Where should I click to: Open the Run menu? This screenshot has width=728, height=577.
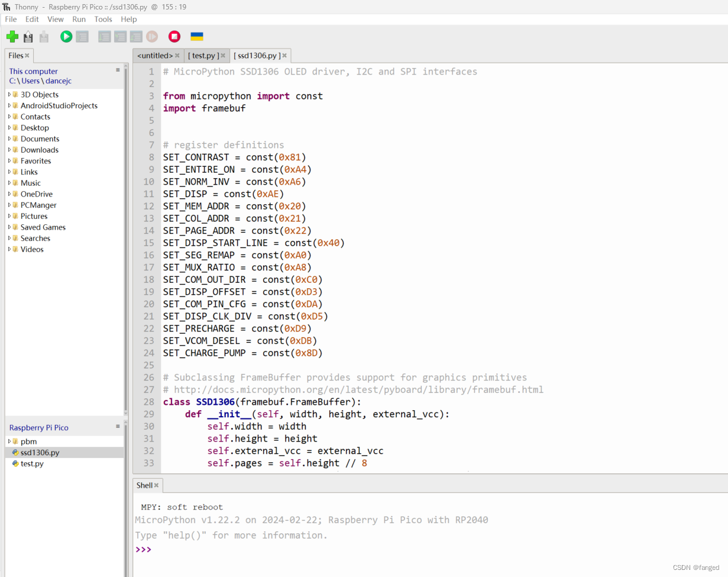79,19
